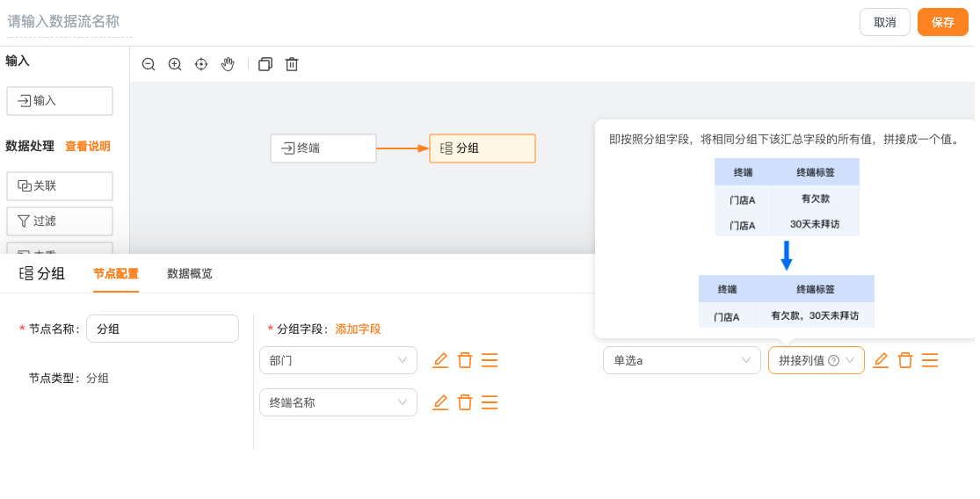Click drag handle icon of 部门 row

point(490,360)
